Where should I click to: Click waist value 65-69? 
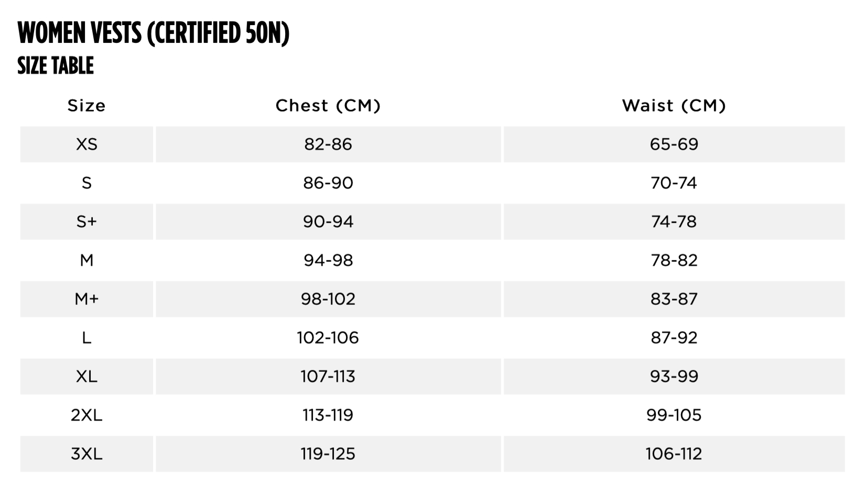(x=674, y=144)
